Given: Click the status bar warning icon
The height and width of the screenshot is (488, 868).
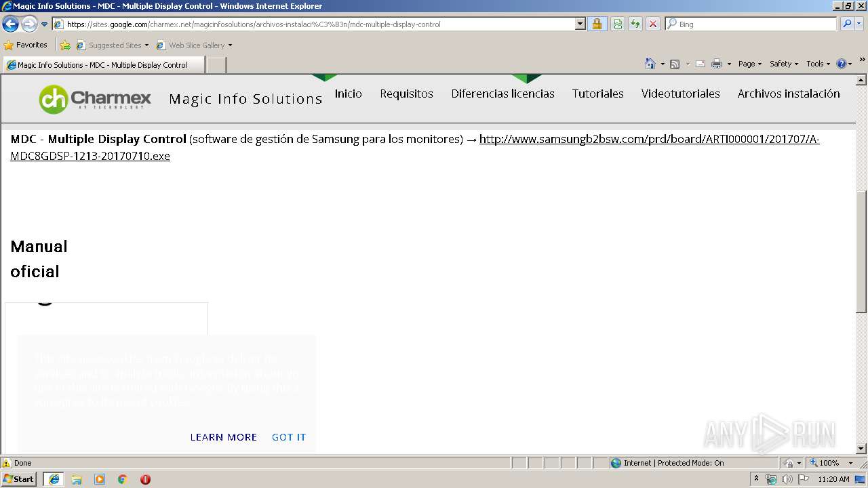Looking at the screenshot, I should pos(7,463).
